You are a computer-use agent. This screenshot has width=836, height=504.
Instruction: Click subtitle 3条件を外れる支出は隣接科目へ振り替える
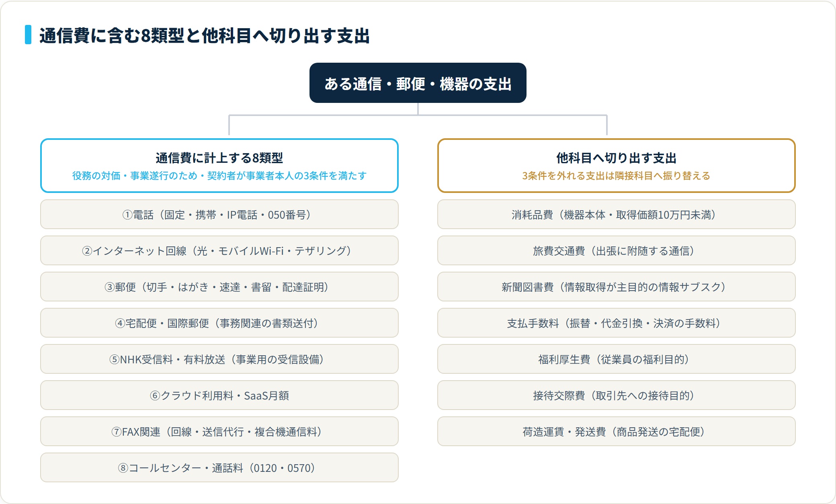tap(616, 176)
